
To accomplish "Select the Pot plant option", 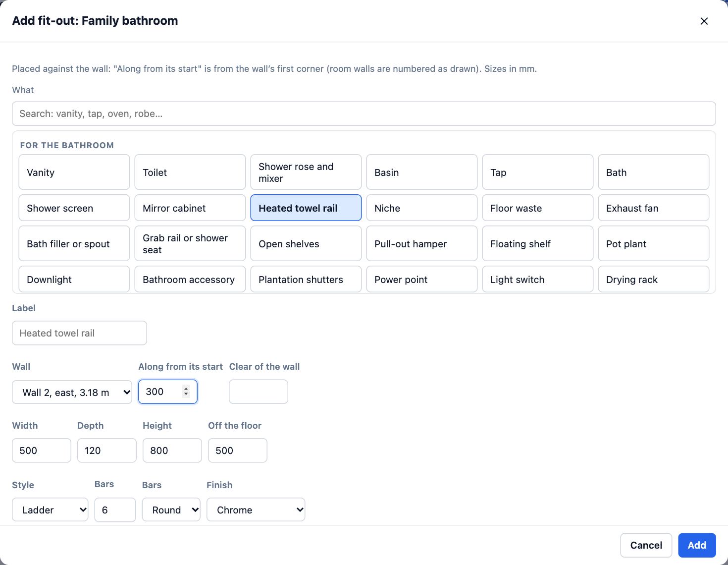I will tap(654, 243).
